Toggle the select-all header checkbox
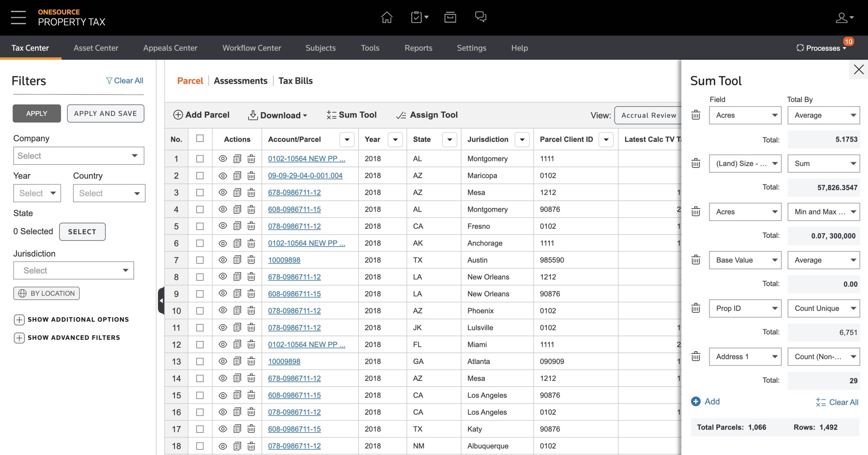This screenshot has height=455, width=868. click(x=200, y=138)
